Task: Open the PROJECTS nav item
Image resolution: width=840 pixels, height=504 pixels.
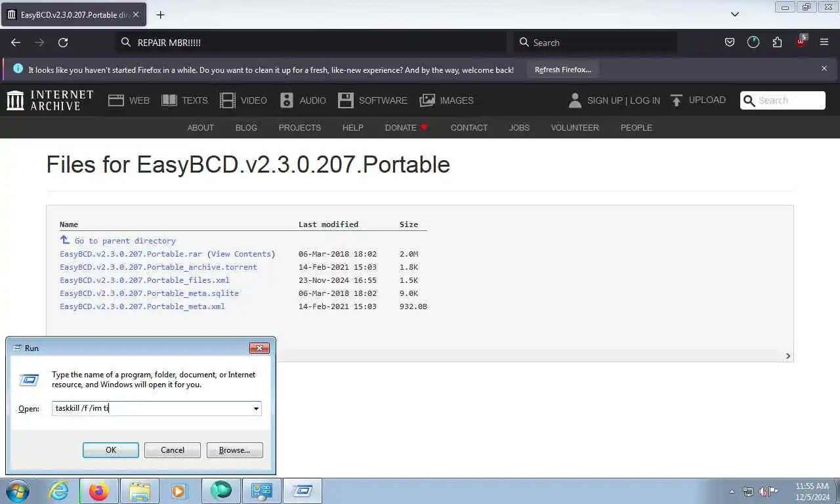Action: (300, 127)
